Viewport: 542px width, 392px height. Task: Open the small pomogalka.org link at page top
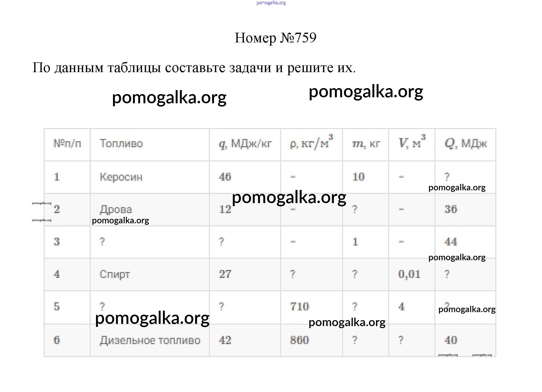pyautogui.click(x=271, y=3)
